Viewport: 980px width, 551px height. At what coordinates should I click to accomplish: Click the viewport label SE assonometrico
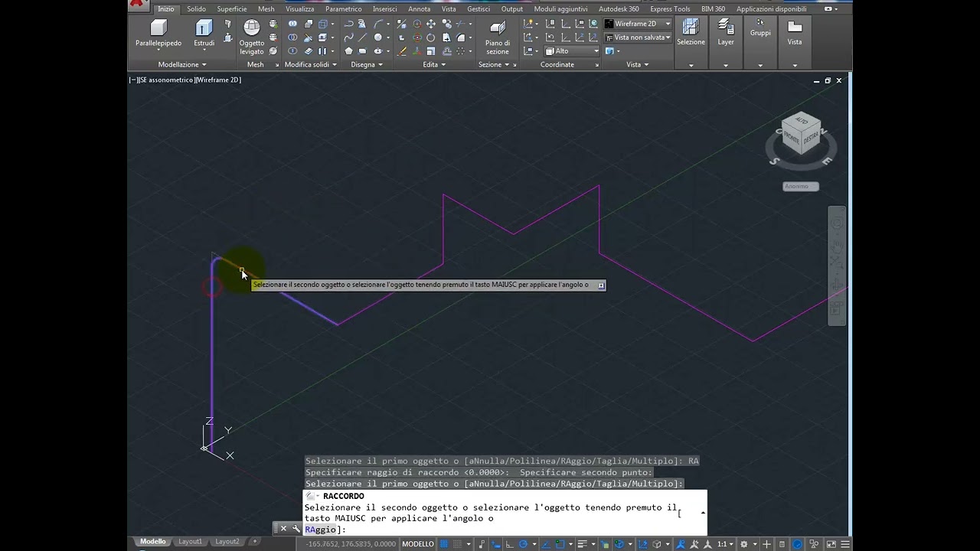(166, 80)
